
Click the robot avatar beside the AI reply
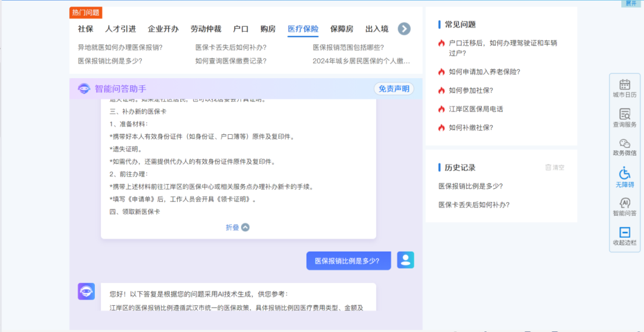pos(86,291)
